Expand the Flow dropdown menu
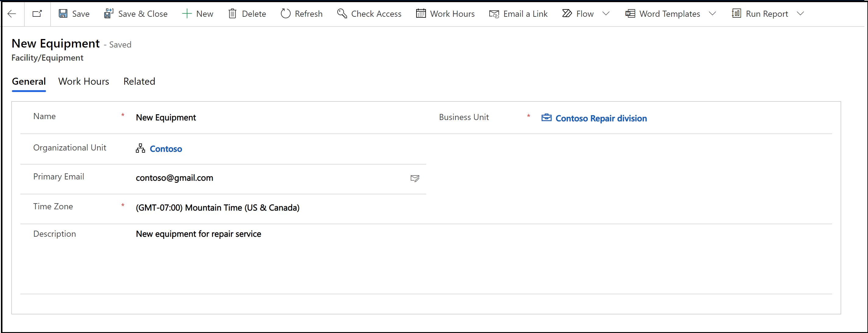Image resolution: width=868 pixels, height=333 pixels. coord(608,13)
